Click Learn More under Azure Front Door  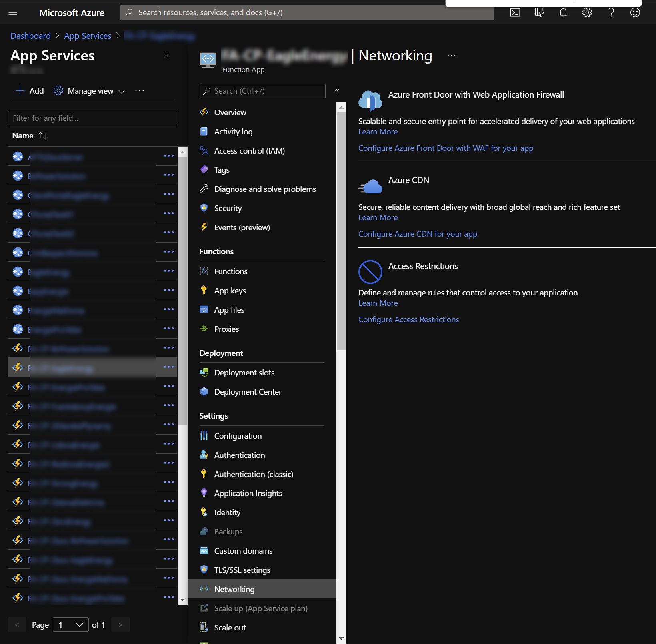(x=378, y=132)
